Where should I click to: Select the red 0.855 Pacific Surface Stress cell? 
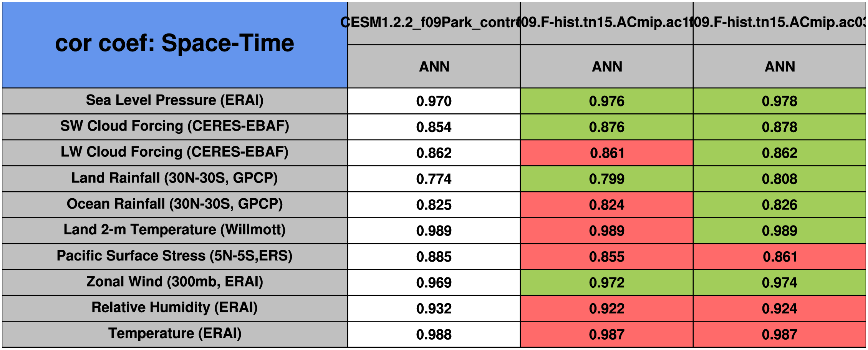[606, 257]
